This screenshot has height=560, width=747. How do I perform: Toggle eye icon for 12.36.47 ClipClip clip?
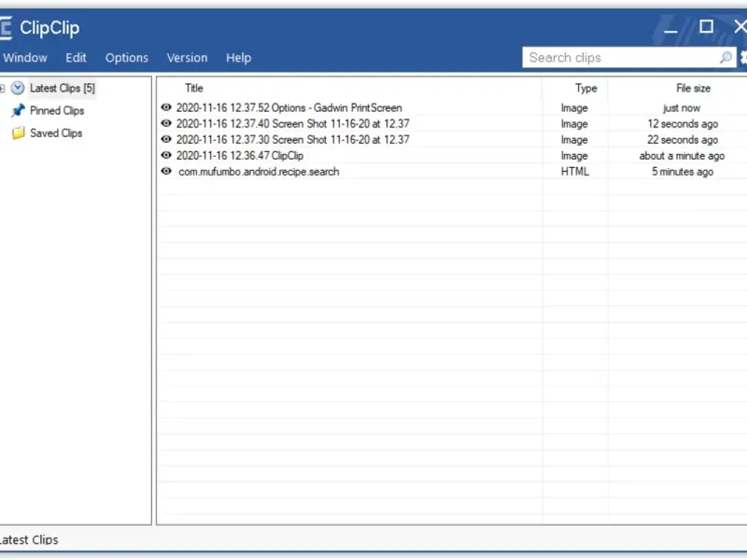(166, 155)
